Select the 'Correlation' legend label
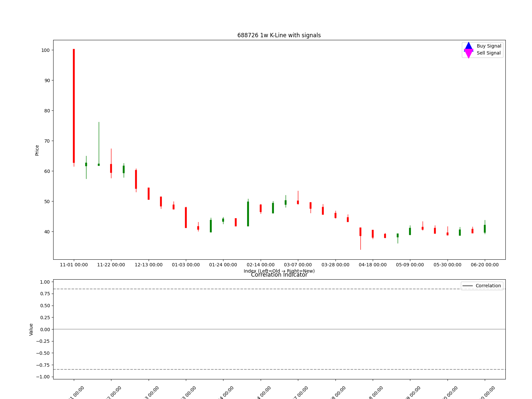 tap(488, 286)
